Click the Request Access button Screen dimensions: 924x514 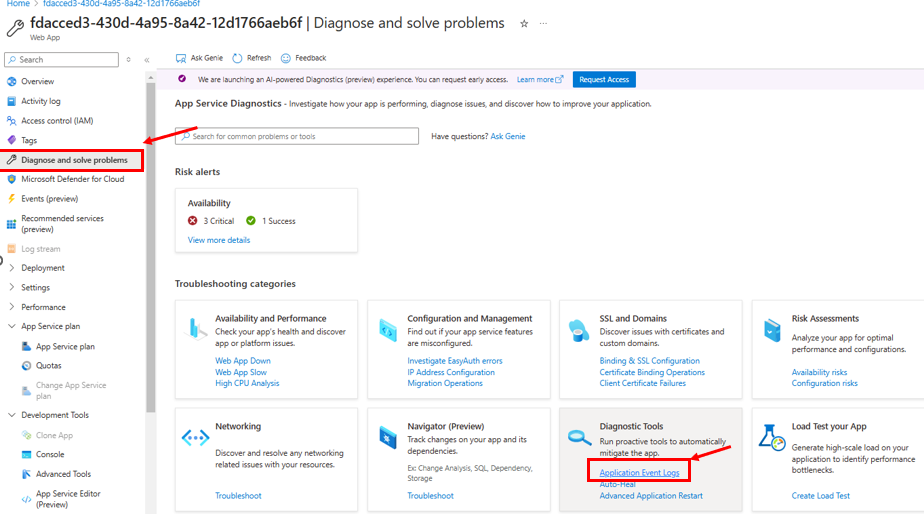(x=604, y=79)
